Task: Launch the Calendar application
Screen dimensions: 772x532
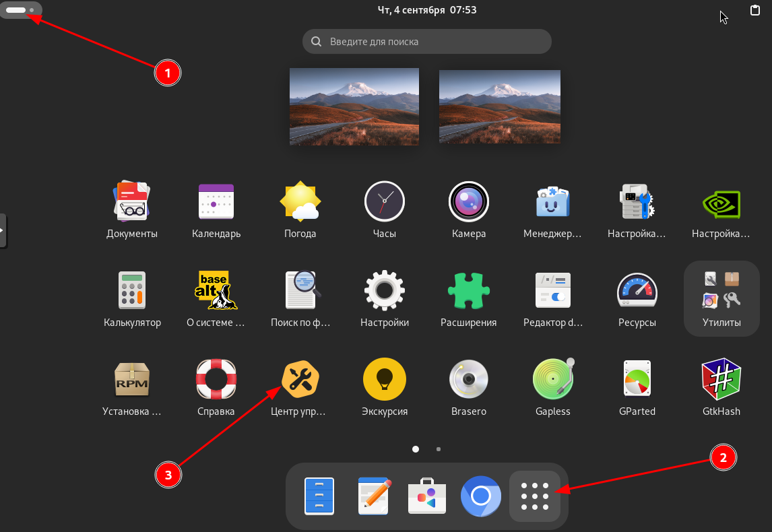Action: point(216,201)
